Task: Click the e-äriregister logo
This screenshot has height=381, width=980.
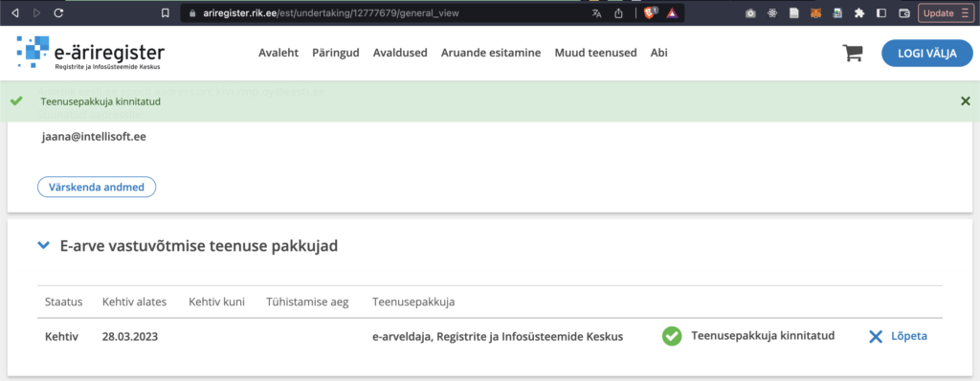Action: tap(91, 53)
